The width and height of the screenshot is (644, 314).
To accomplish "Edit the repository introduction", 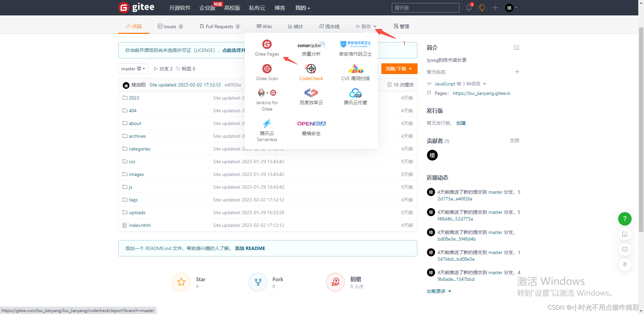I will [517, 47].
